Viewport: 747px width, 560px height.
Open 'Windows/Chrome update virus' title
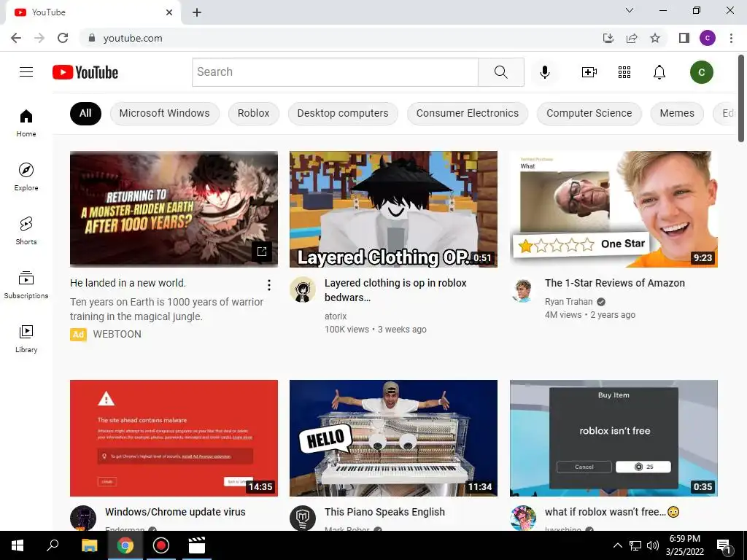(x=175, y=512)
